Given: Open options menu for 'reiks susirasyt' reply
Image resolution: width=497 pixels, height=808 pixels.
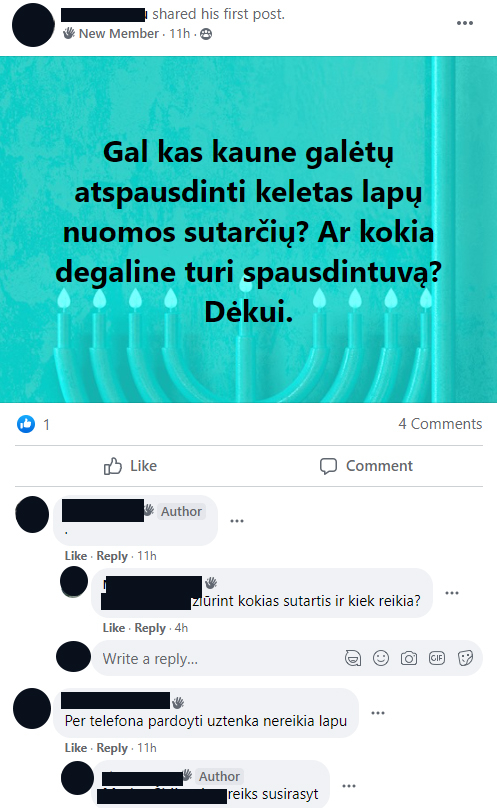Looking at the screenshot, I should (349, 786).
